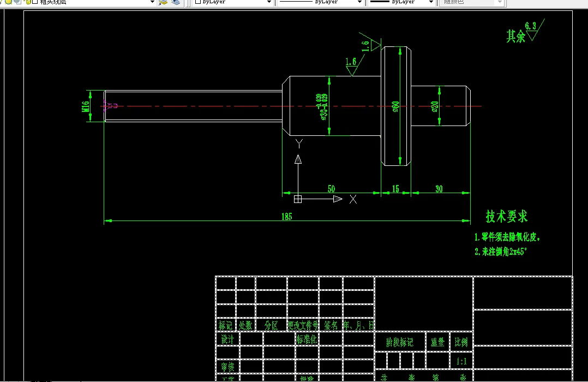Click the 6.3 roughness symbol beside 其余
The height and width of the screenshot is (382, 588).
tap(535, 30)
